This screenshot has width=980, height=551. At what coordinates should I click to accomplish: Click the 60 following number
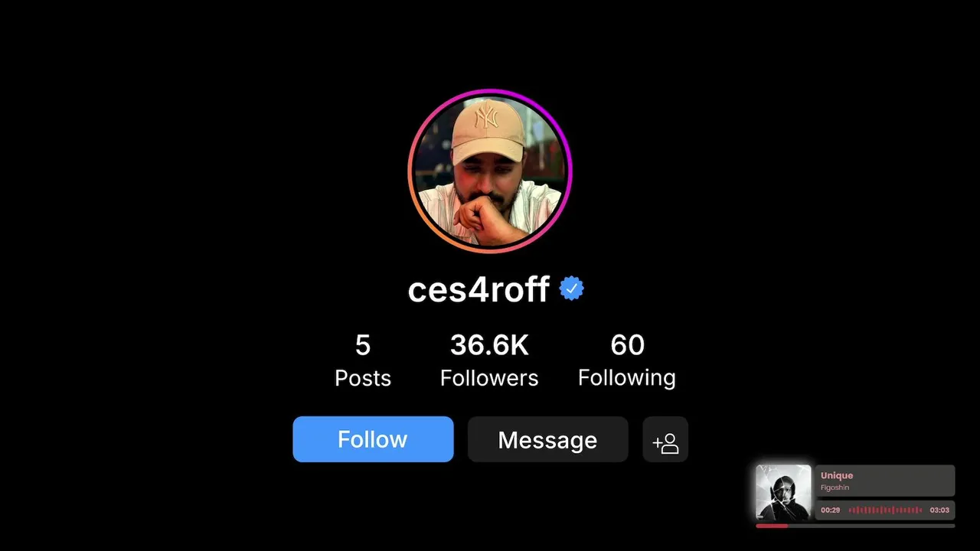(x=627, y=345)
